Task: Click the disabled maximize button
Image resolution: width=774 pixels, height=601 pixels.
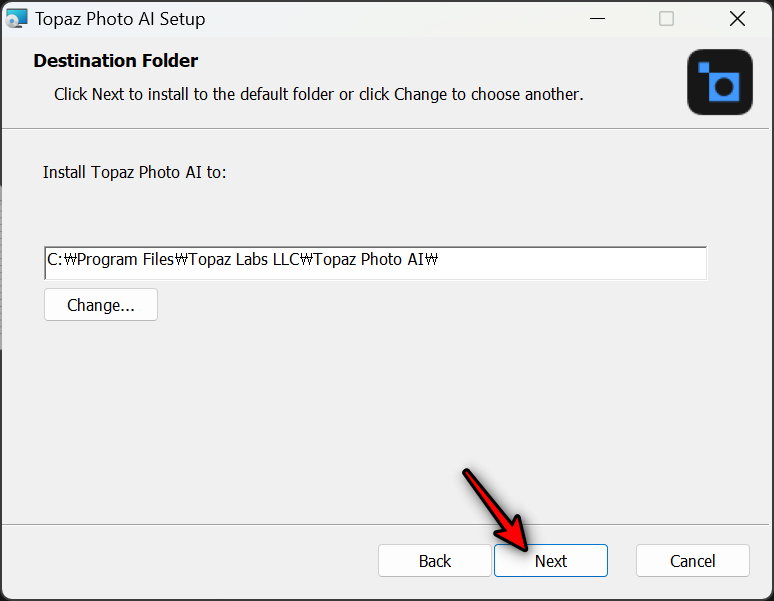Action: tap(666, 19)
